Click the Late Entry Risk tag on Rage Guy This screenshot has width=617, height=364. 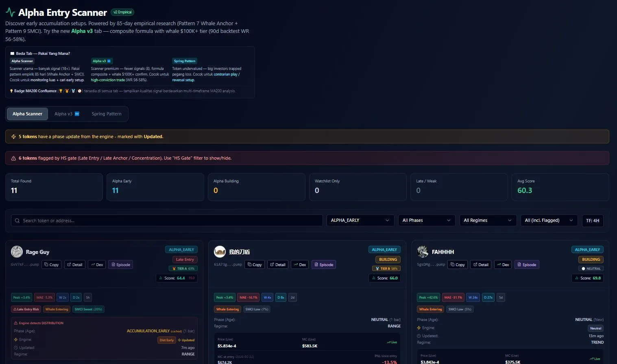pos(26,309)
